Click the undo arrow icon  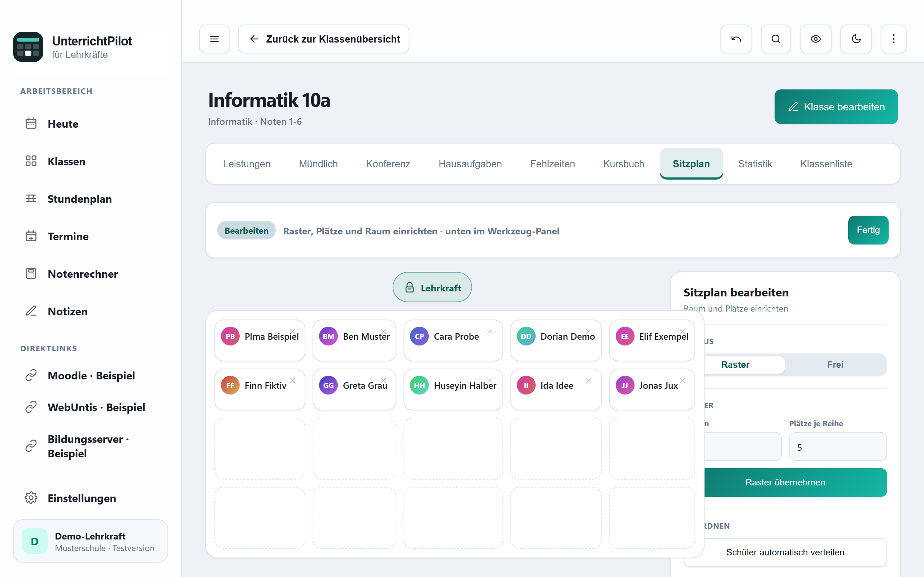click(736, 39)
